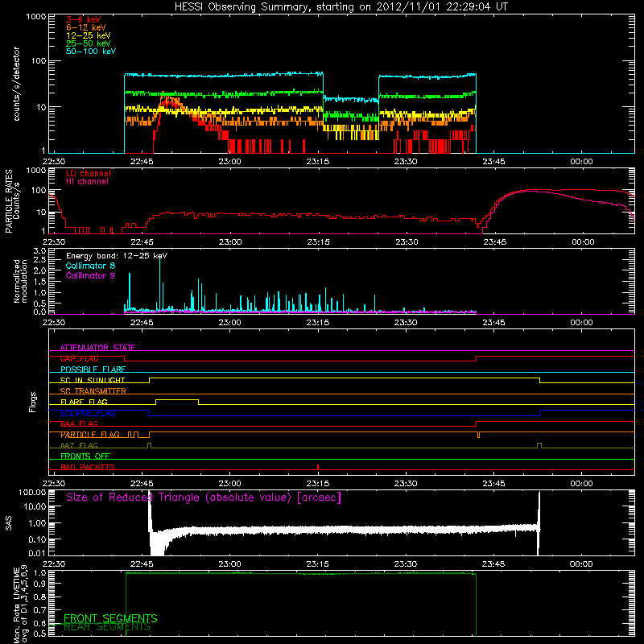Select the 25-50 keV legend label
The image size is (644, 644).
89,43
